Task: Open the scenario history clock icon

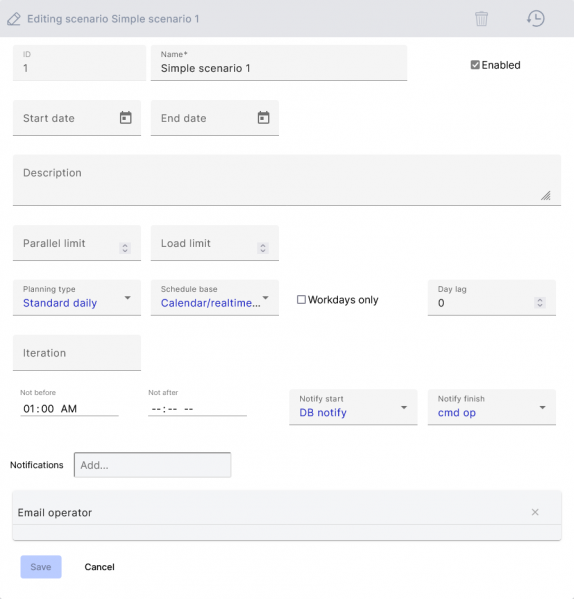Action: coord(536,18)
